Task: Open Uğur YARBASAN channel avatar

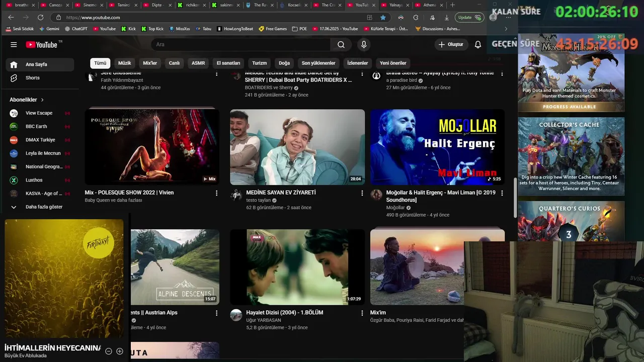Action: click(x=236, y=315)
